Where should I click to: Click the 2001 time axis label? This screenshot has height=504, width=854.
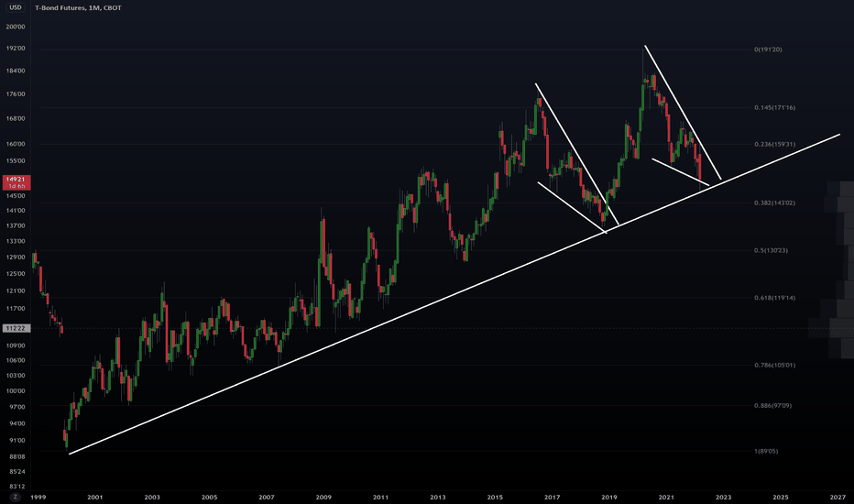click(x=94, y=498)
